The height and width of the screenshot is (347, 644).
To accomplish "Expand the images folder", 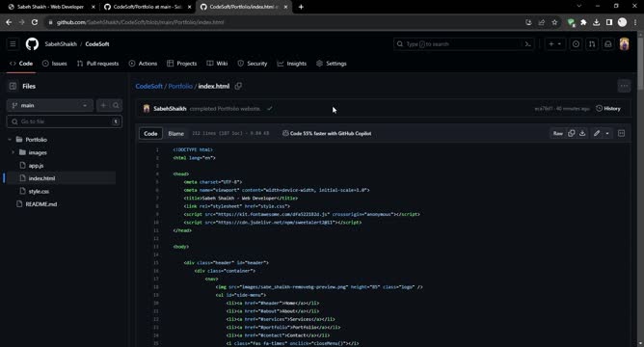I will pos(13,152).
